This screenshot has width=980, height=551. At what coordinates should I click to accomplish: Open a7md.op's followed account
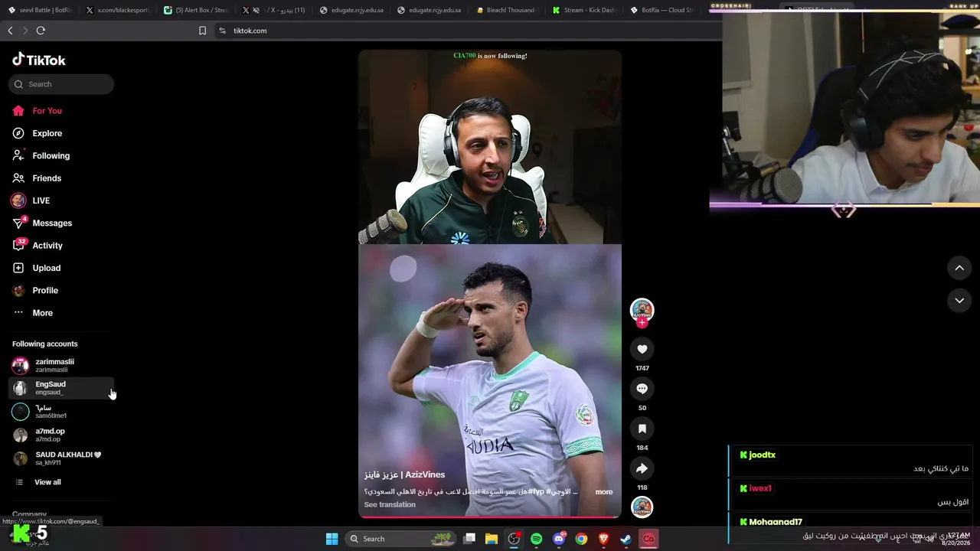pos(61,435)
